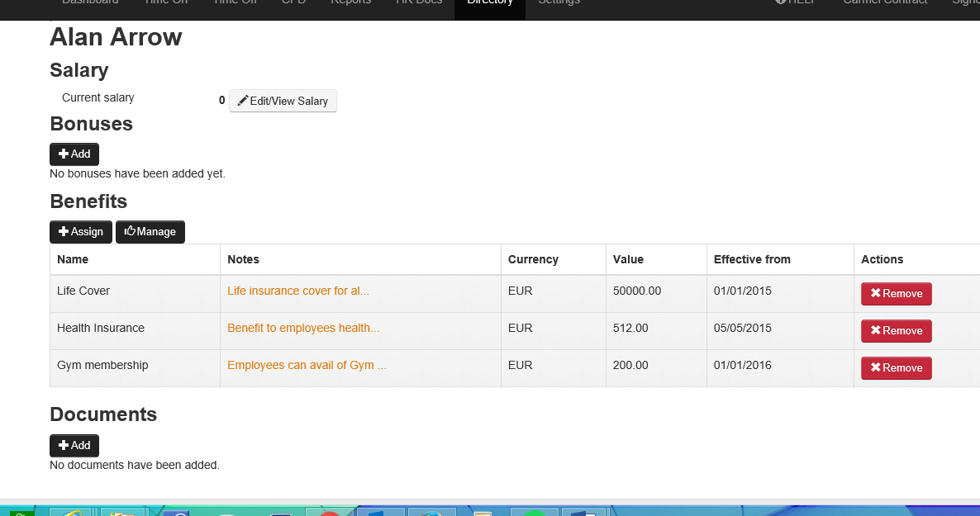The height and width of the screenshot is (516, 980).
Task: Open Manage benefits with the thumbs-up button
Action: [150, 232]
